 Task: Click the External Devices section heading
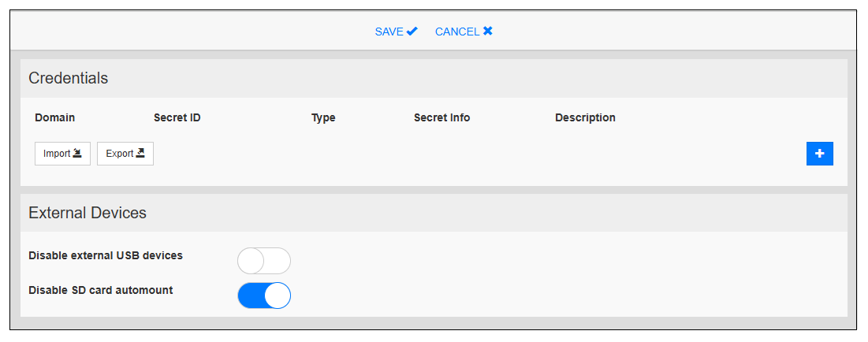(88, 213)
